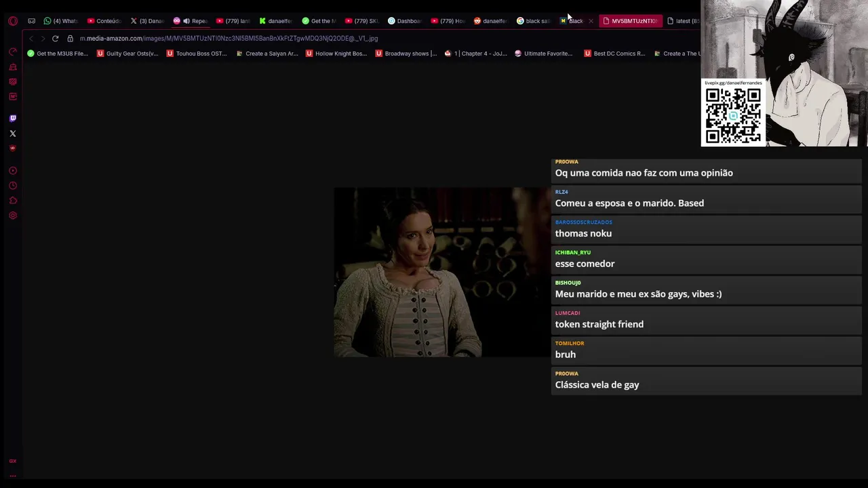Open '1 | Chapter 4 - JoJ...' bookmark

tap(475, 54)
